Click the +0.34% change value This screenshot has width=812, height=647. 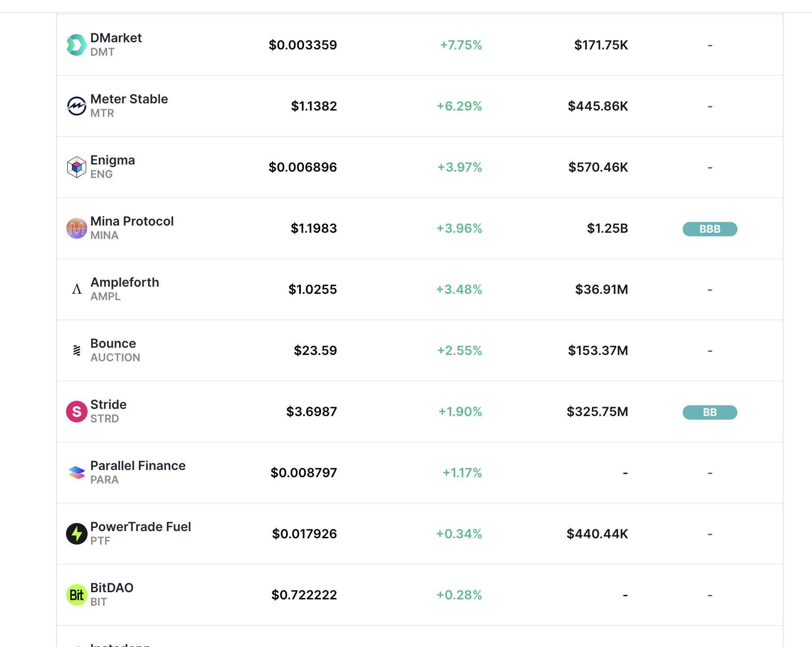point(459,534)
